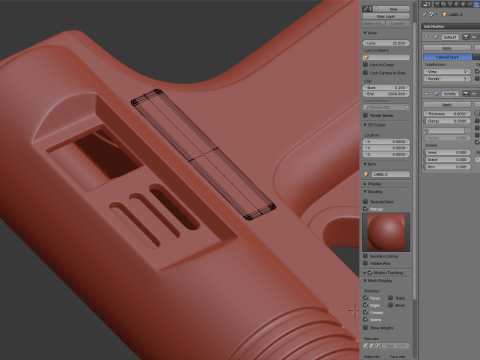
Task: Select the Catmull-Clark subdivision tab
Action: (447, 57)
